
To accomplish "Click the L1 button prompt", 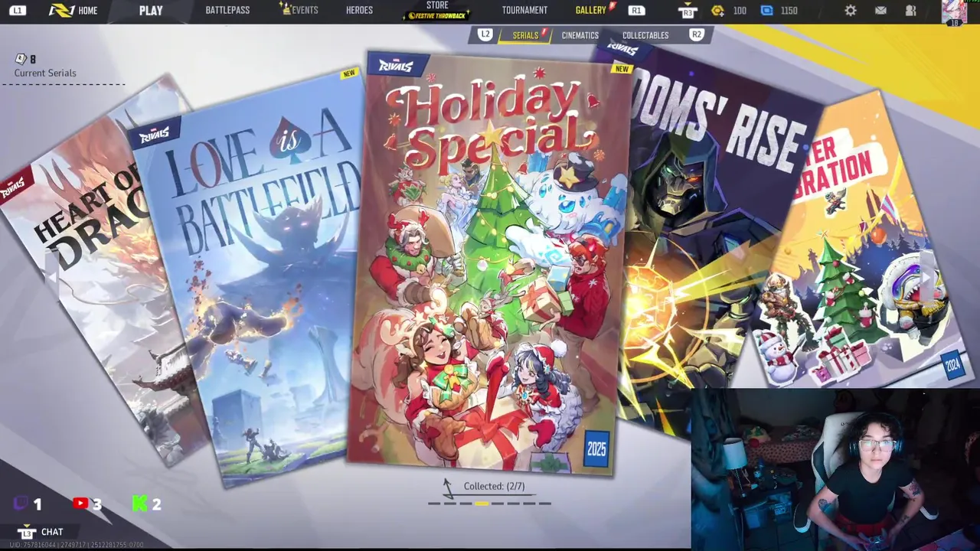I will [18, 11].
